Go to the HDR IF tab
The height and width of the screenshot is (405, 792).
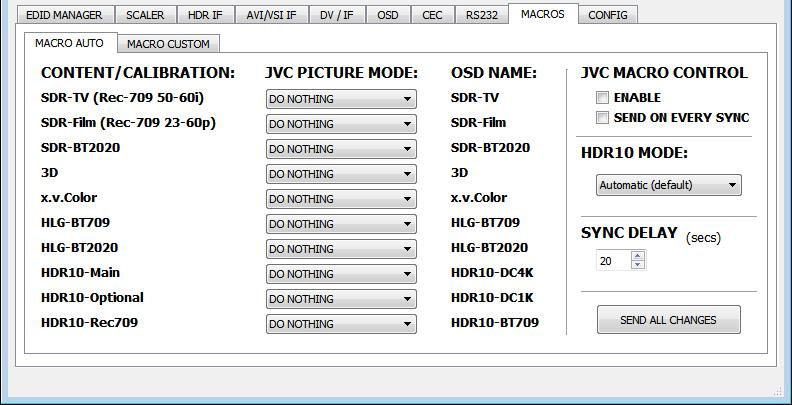point(205,15)
